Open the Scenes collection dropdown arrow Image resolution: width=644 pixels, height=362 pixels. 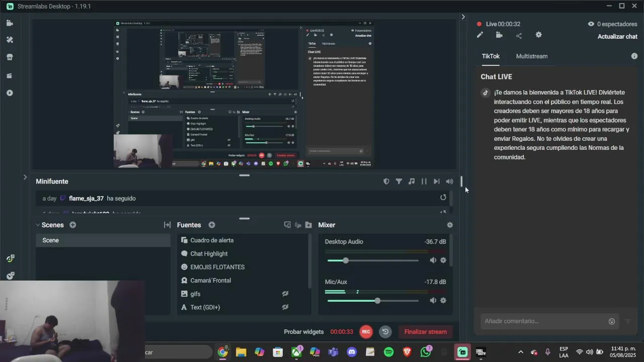(38, 225)
